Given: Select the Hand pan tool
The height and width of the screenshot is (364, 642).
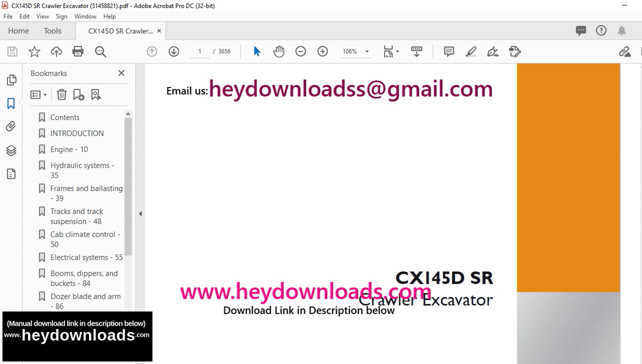Looking at the screenshot, I should click(x=278, y=51).
